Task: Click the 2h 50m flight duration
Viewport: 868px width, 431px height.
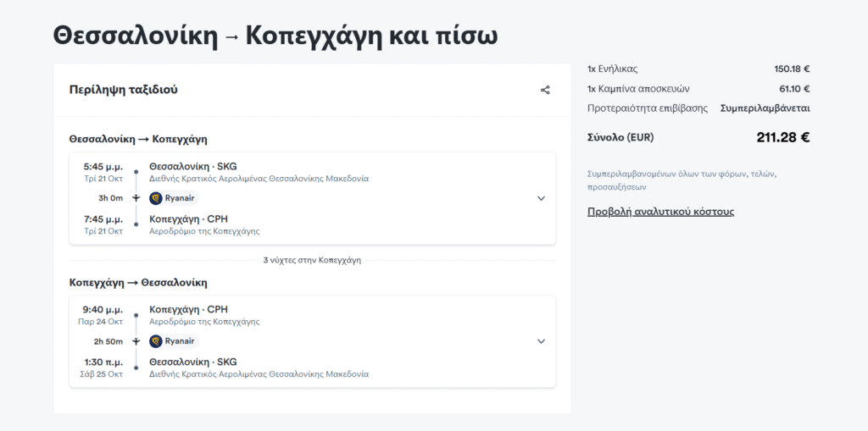Action: (108, 341)
